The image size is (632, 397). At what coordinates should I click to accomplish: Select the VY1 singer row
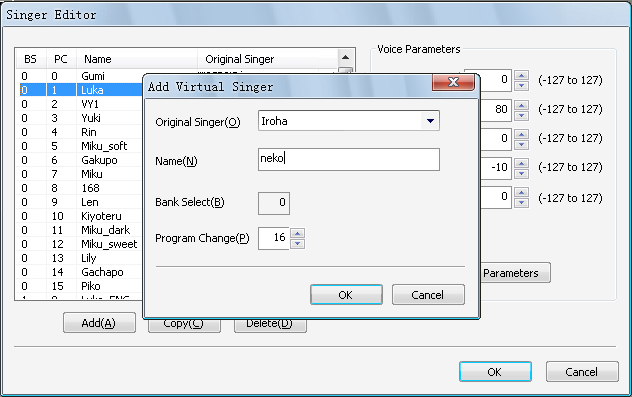(81, 104)
